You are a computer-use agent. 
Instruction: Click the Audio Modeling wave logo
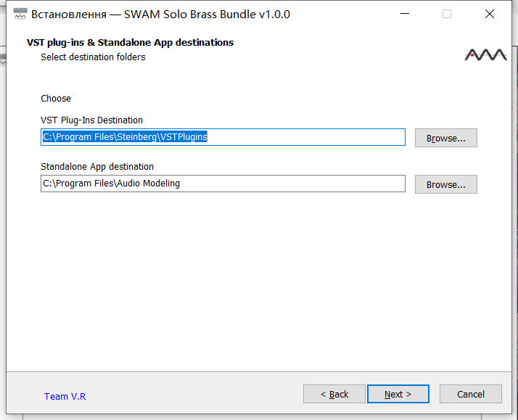click(485, 55)
